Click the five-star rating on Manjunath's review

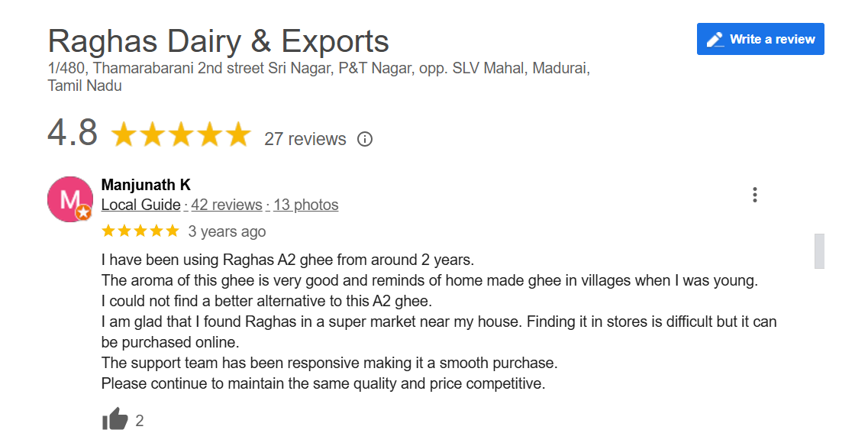point(140,231)
